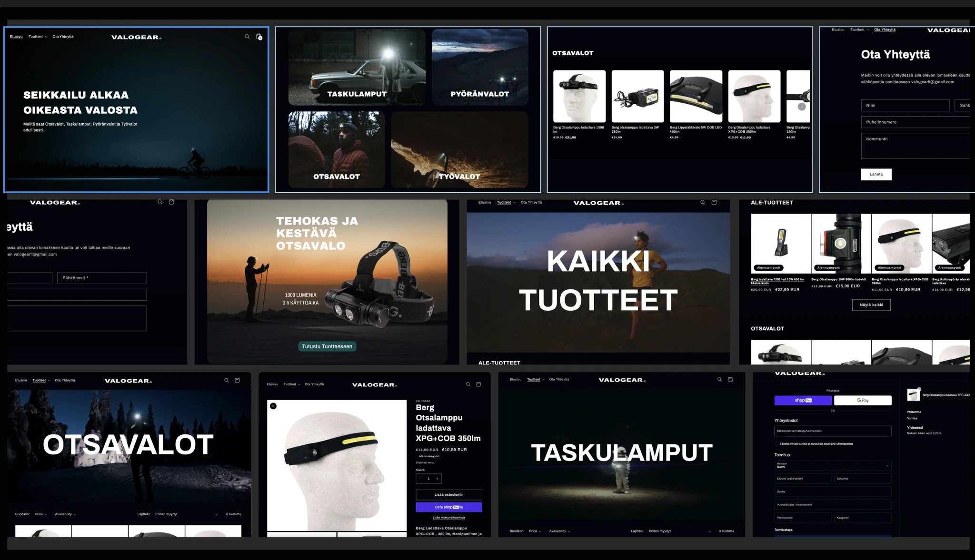Click the plus quantity button on product page
This screenshot has height=560, width=975.
[x=437, y=479]
